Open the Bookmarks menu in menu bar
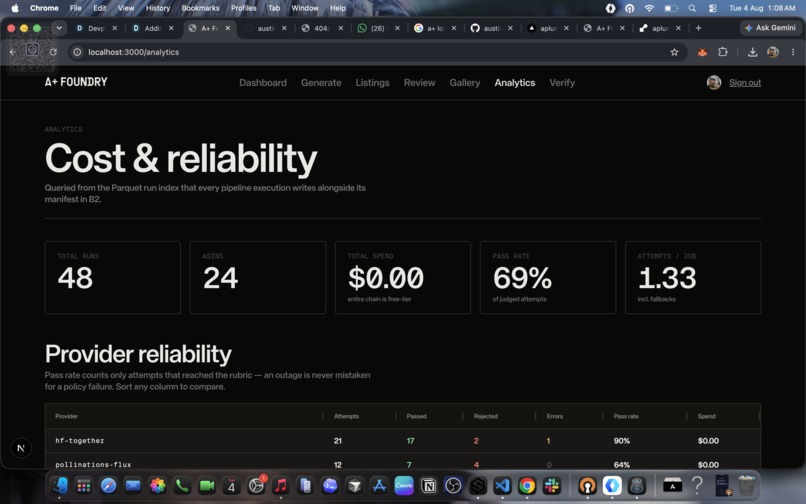Screen dimensions: 806x504 click(200, 8)
